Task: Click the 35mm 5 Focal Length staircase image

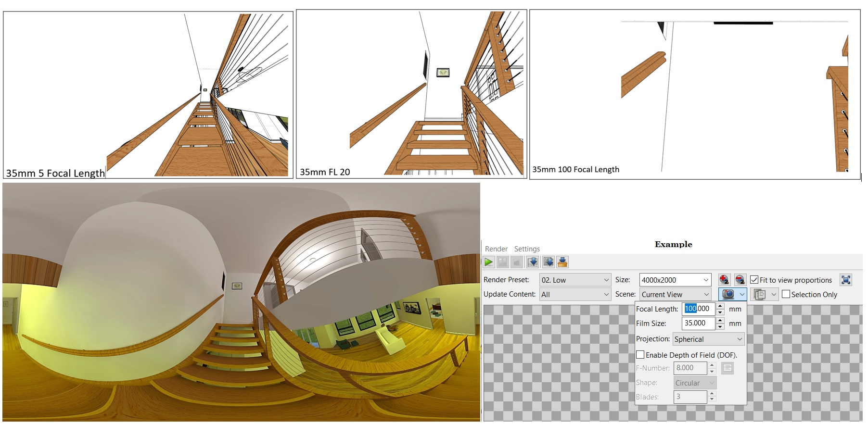Action: coord(148,95)
